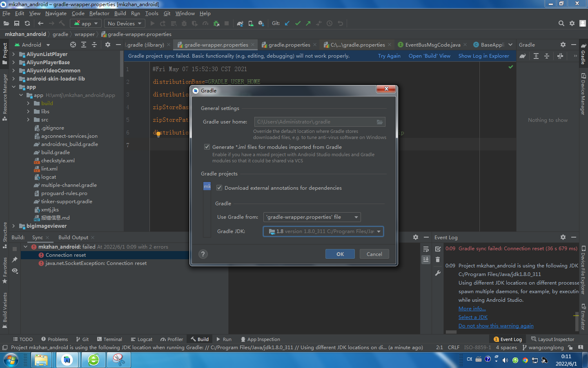Open the Search Everywhere magnifier
588x368 pixels.
click(x=561, y=23)
